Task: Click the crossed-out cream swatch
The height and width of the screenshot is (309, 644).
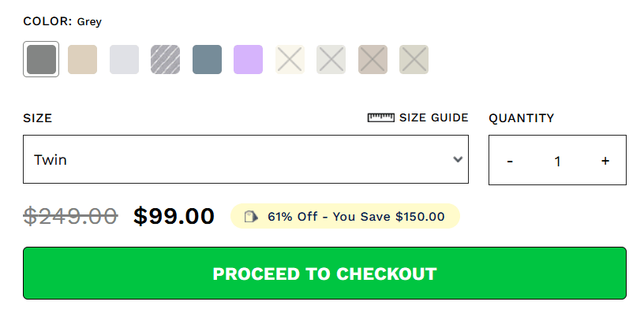Action: [x=290, y=59]
